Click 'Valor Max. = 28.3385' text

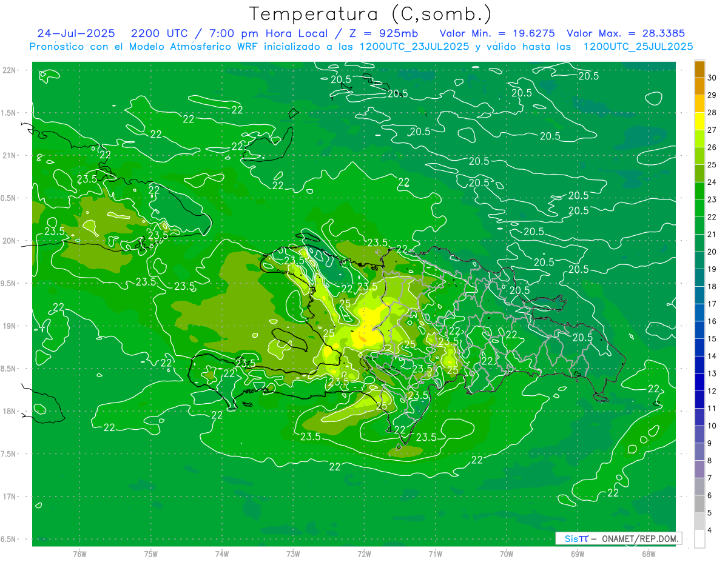(x=625, y=33)
